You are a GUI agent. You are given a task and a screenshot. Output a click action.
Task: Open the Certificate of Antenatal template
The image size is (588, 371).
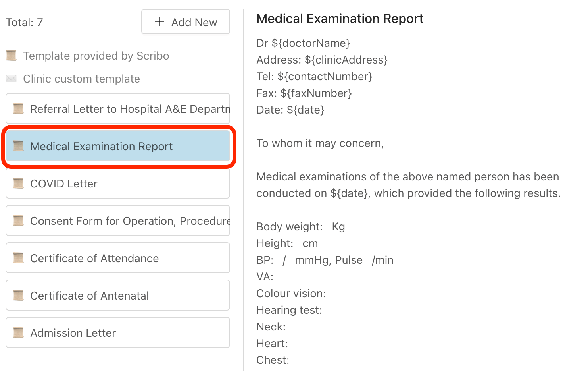[89, 296]
